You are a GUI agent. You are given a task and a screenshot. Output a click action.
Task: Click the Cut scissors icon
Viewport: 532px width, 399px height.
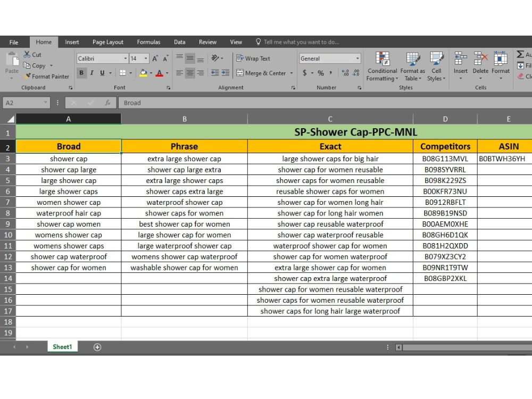coord(27,54)
